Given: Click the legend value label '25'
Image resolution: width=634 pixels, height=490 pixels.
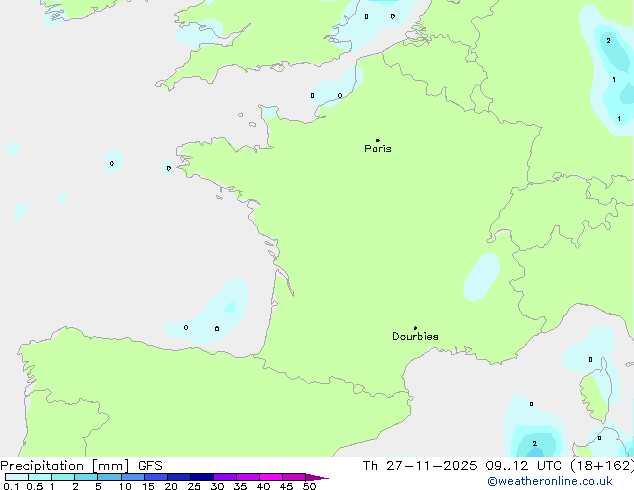Looking at the screenshot, I should click(x=194, y=486).
